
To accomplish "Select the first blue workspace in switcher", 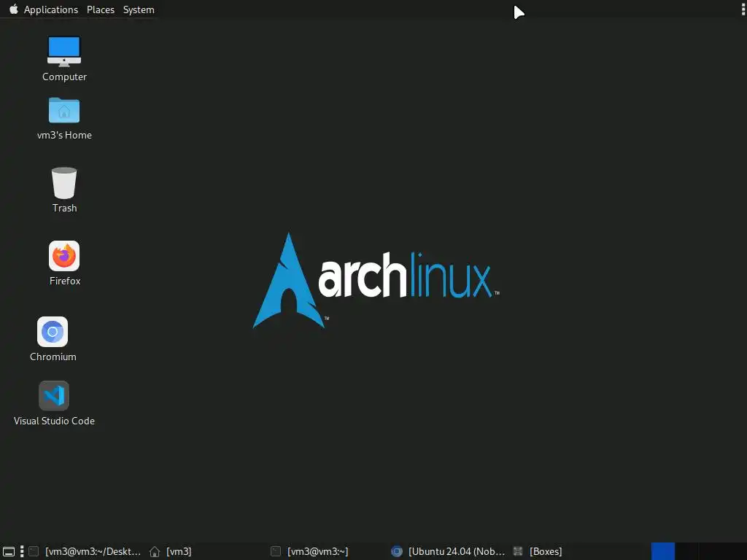I will [x=662, y=551].
